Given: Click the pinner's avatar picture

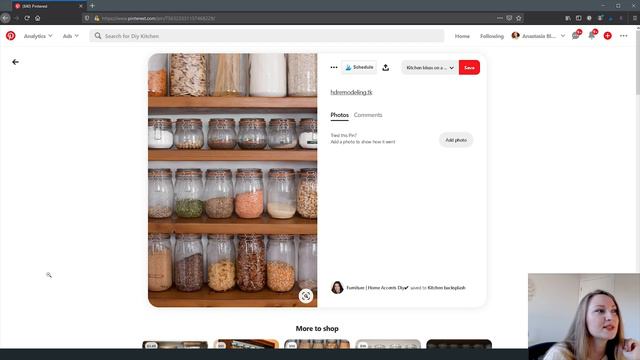Looking at the screenshot, I should (x=337, y=288).
